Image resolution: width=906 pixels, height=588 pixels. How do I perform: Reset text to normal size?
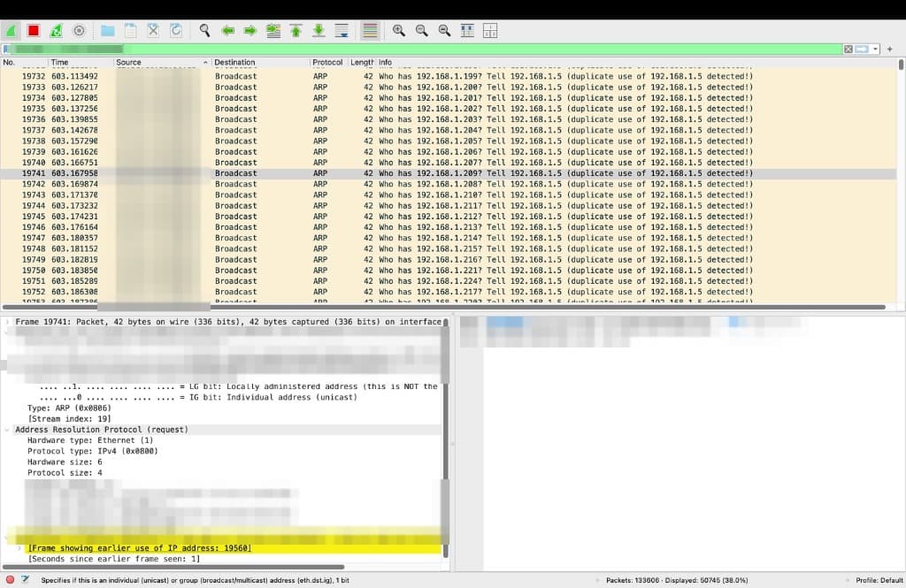click(444, 31)
